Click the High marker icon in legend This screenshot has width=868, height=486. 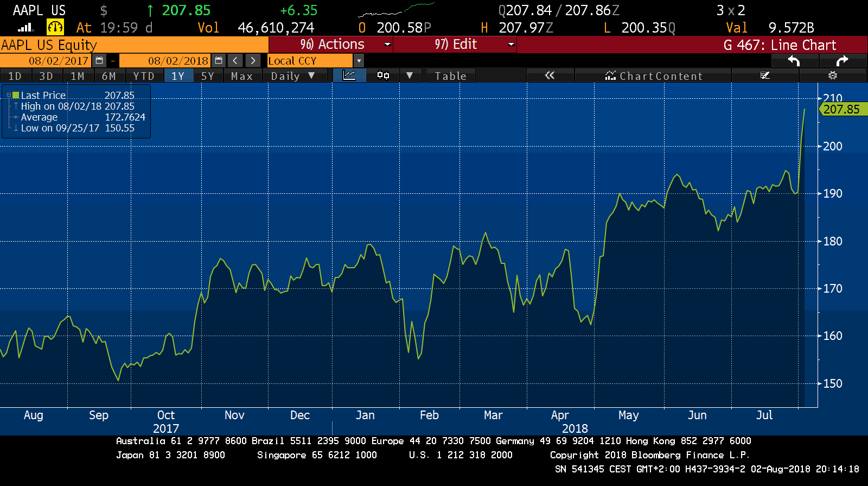pos(16,106)
